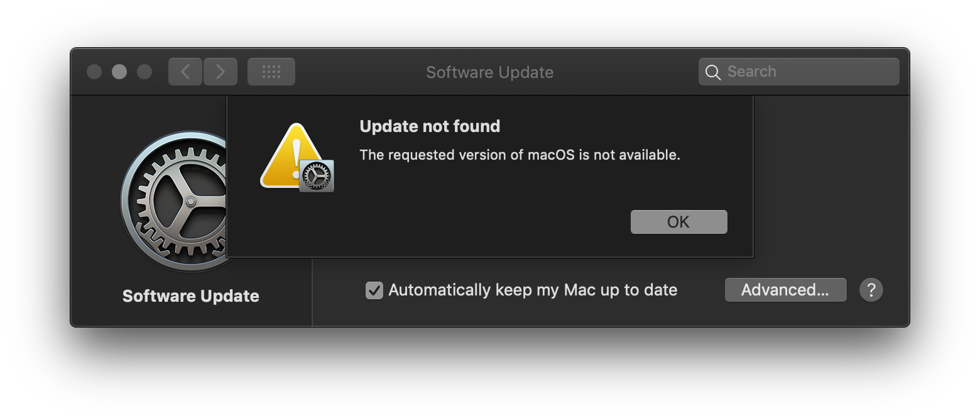Close the Software Update window

pyautogui.click(x=94, y=72)
